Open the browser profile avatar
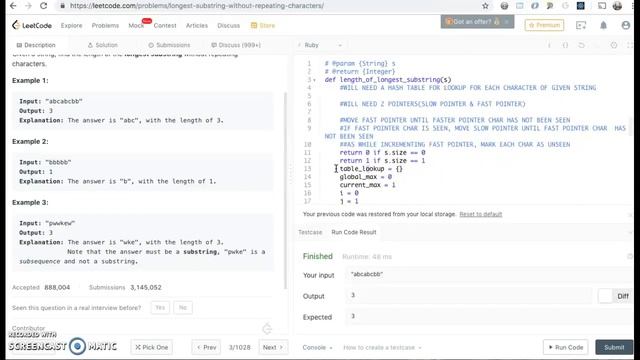 click(617, 6)
